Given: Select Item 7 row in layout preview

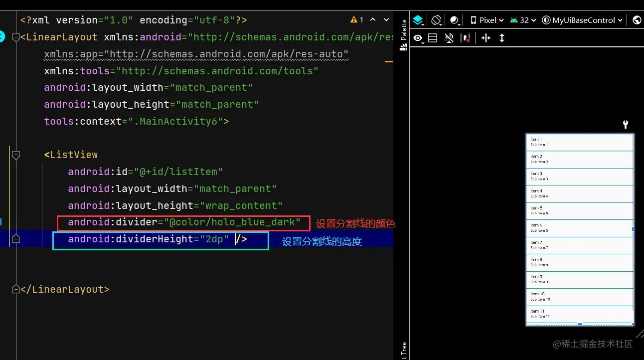Looking at the screenshot, I should click(x=580, y=245).
